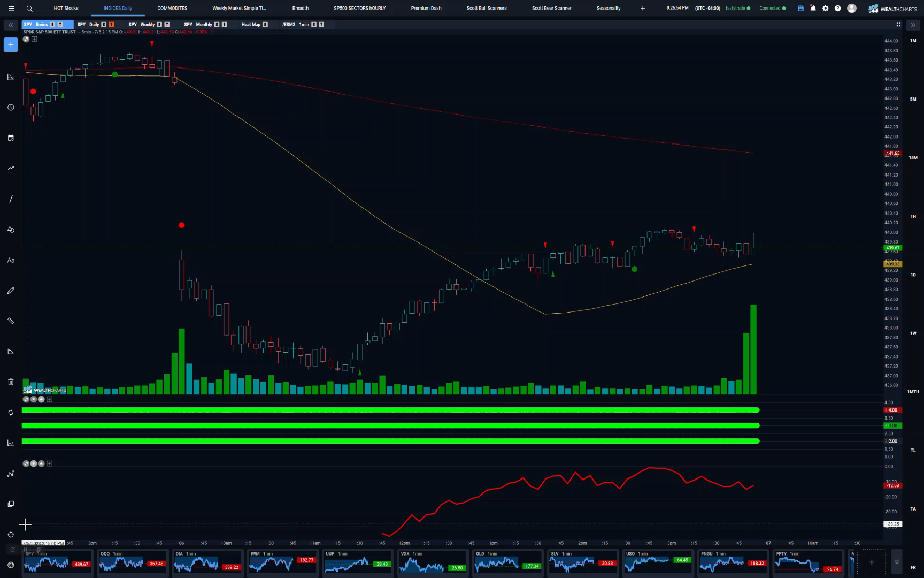
Task: Open the UTC -04:00 timezone selector
Action: [707, 8]
